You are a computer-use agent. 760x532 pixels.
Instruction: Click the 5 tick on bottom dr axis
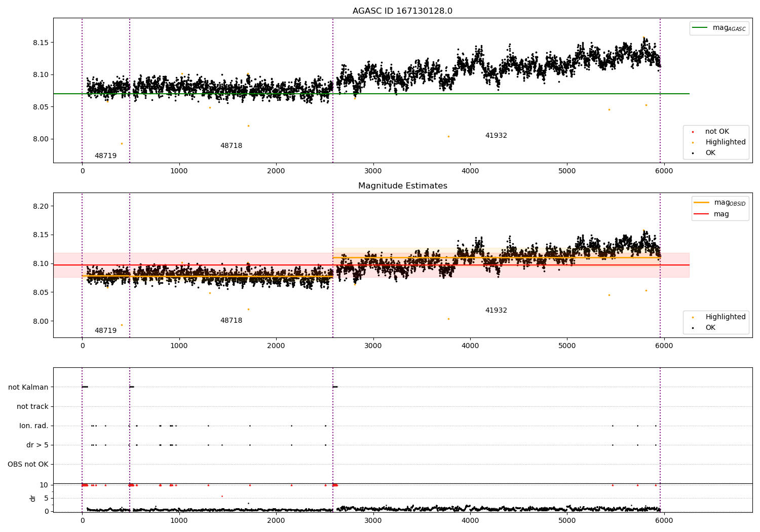[x=46, y=498]
